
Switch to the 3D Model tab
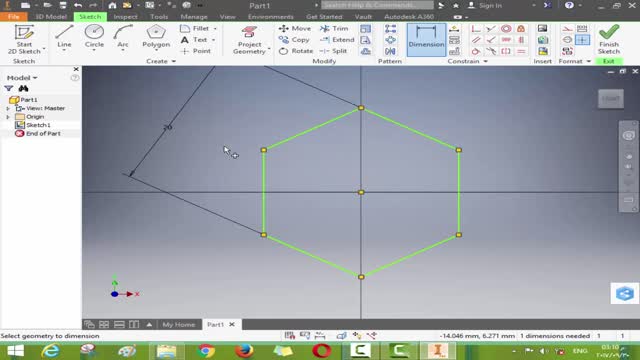coord(51,17)
